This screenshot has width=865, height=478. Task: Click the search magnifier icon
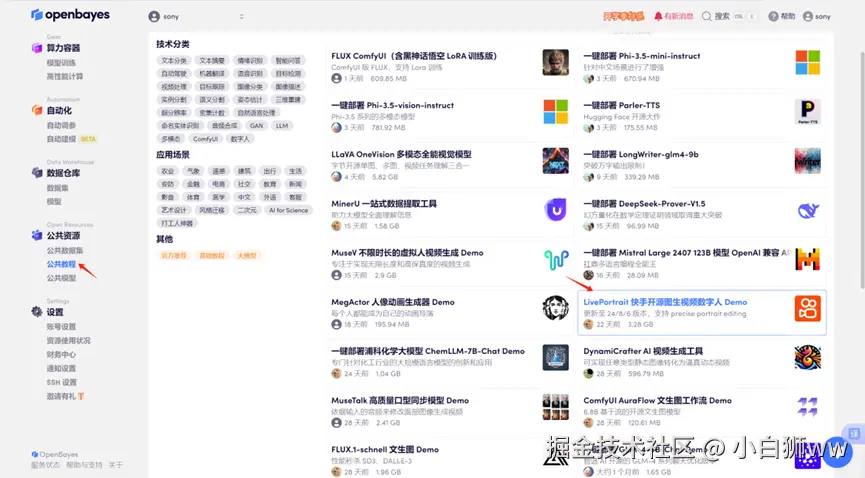(706, 17)
